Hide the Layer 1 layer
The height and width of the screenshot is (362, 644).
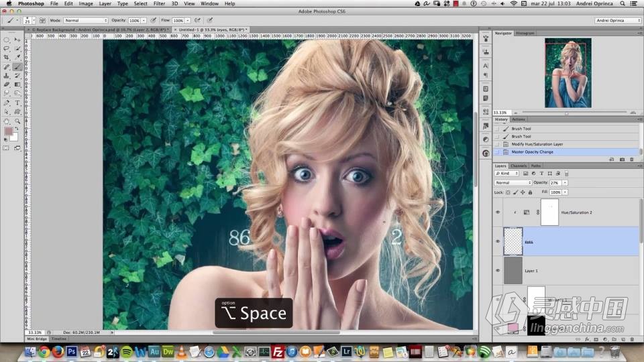click(x=498, y=270)
